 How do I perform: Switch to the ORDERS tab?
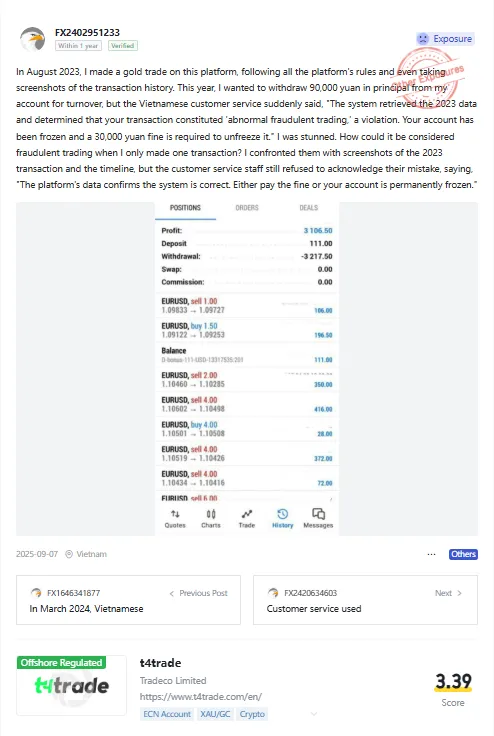click(247, 208)
